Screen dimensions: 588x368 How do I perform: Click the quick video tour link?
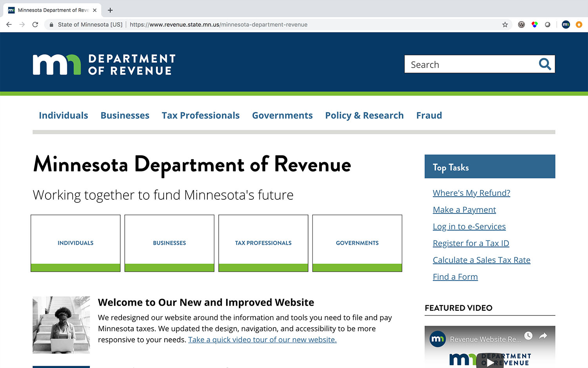coord(262,340)
